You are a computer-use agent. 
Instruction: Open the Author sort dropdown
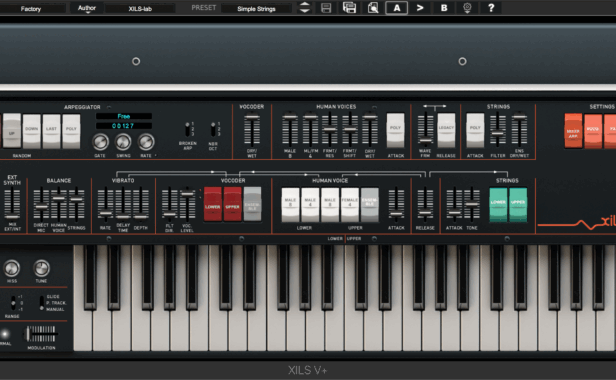tap(87, 8)
